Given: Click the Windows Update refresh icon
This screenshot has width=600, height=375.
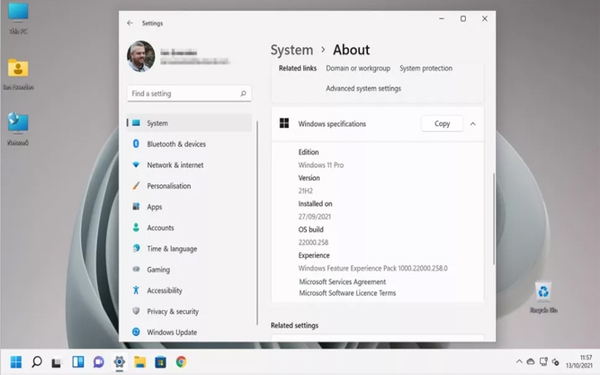Looking at the screenshot, I should coord(136,332).
